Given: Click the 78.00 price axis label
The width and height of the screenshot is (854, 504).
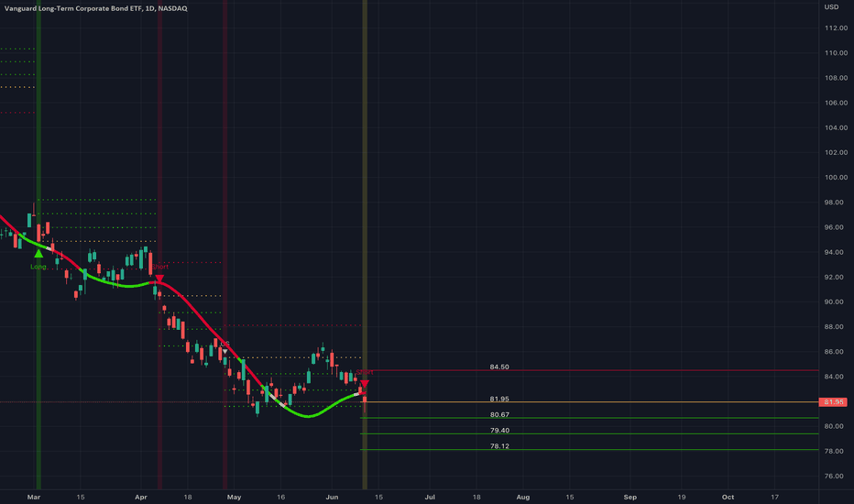Looking at the screenshot, I should [x=836, y=451].
